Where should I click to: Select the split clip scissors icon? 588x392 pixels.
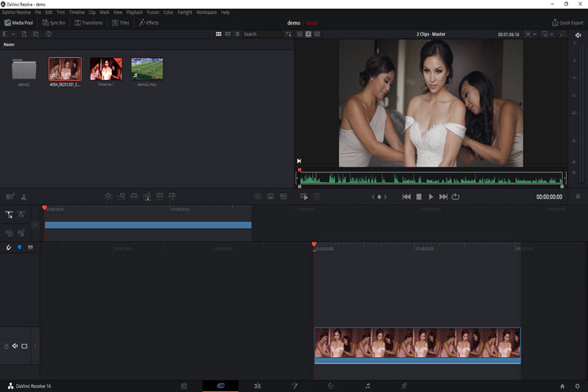click(24, 197)
